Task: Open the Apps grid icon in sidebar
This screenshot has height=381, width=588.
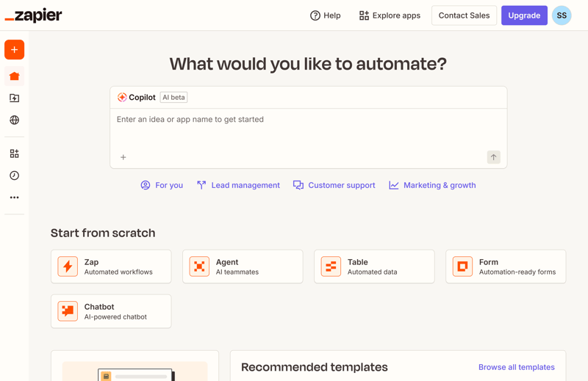Action: [x=14, y=153]
